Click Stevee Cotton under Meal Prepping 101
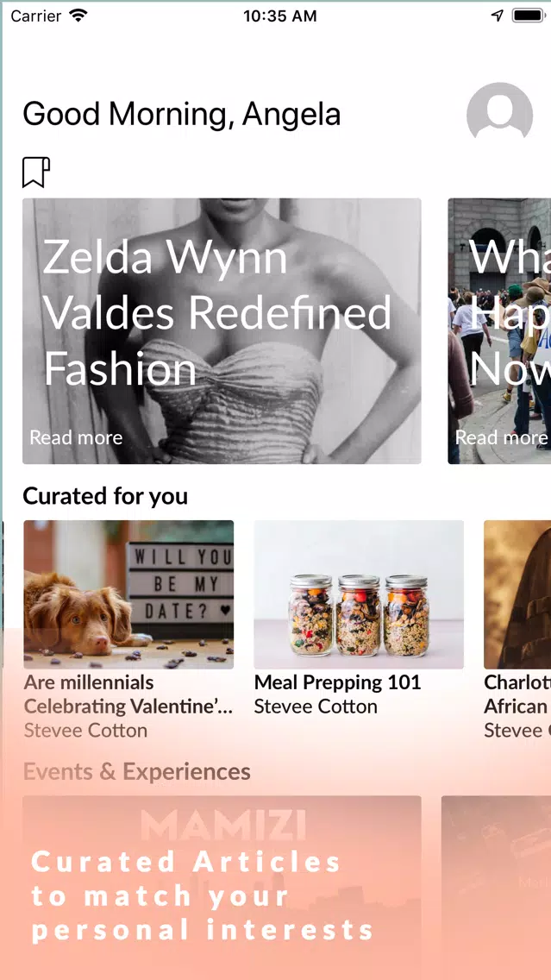Viewport: 551px width, 980px height. coord(316,707)
